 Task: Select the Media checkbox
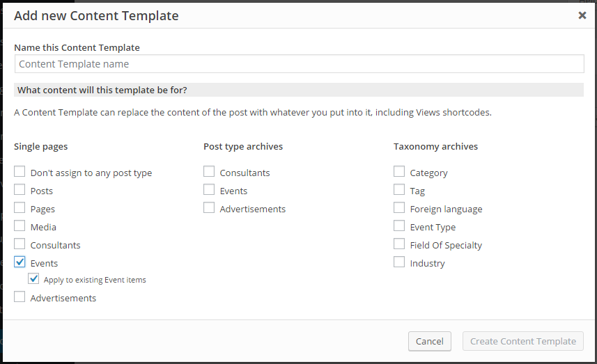click(20, 226)
